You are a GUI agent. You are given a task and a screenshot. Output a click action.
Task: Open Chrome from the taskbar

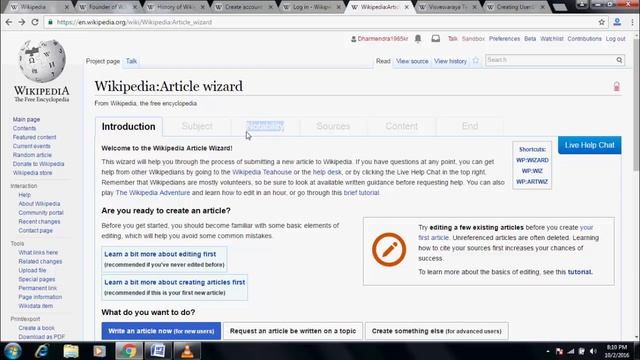(x=129, y=351)
